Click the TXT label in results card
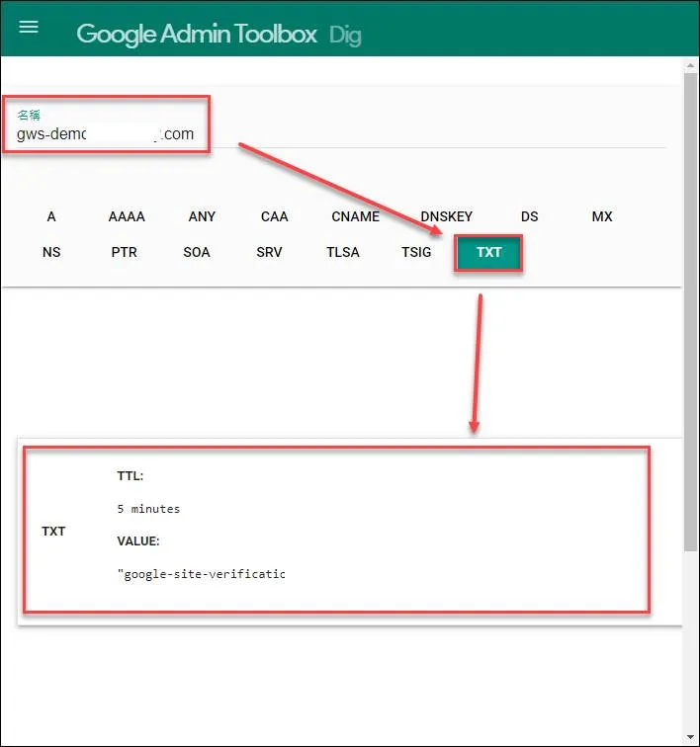The width and height of the screenshot is (700, 747). [53, 532]
